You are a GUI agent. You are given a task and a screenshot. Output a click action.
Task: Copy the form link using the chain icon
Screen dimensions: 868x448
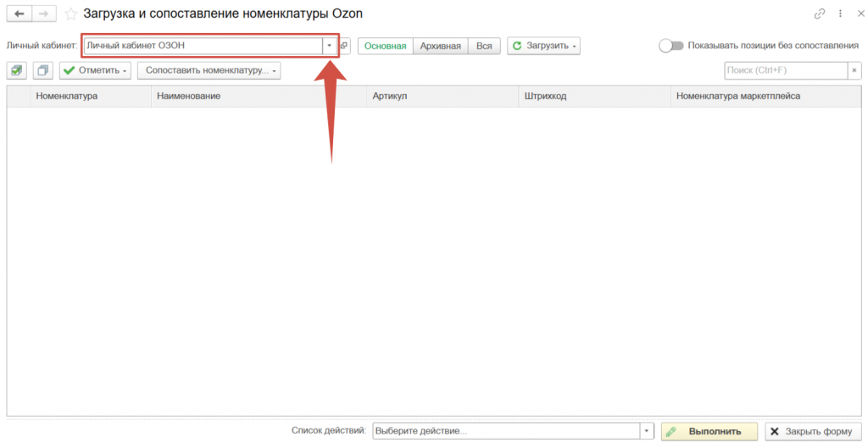click(820, 14)
